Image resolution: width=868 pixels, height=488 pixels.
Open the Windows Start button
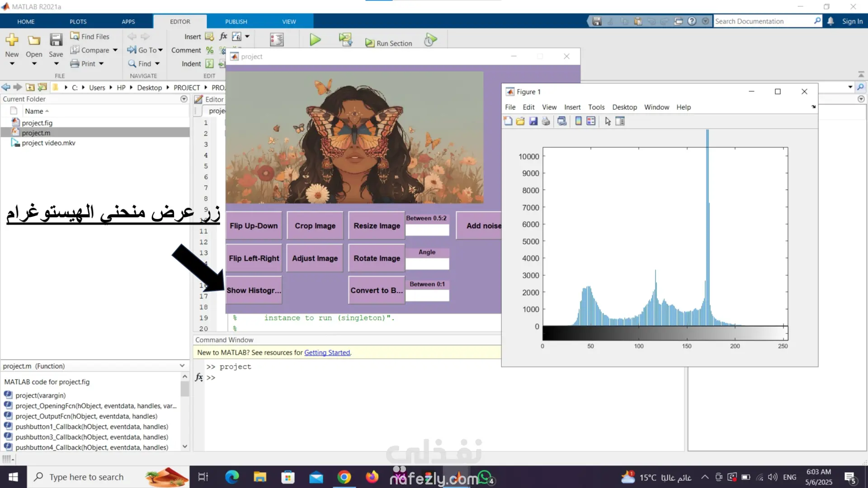13,477
